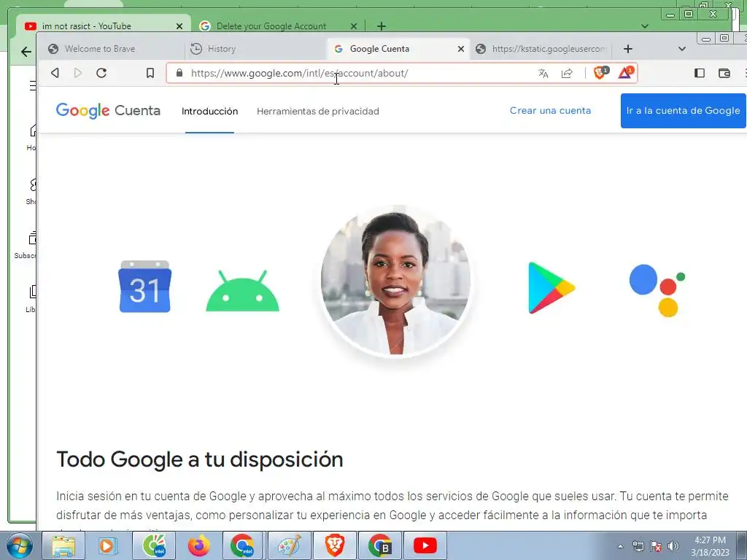Toggle the Brave sidebar panel icon
Image resolution: width=747 pixels, height=560 pixels.
pyautogui.click(x=700, y=73)
